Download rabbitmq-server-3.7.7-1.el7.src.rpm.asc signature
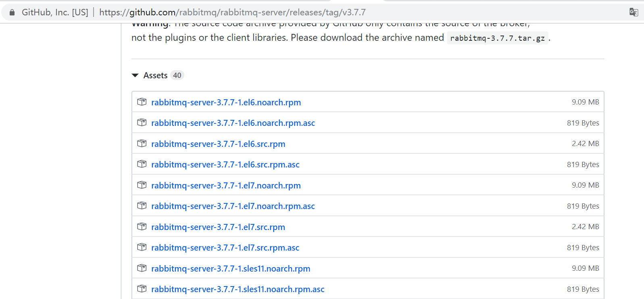The height and width of the screenshot is (299, 644). point(225,248)
